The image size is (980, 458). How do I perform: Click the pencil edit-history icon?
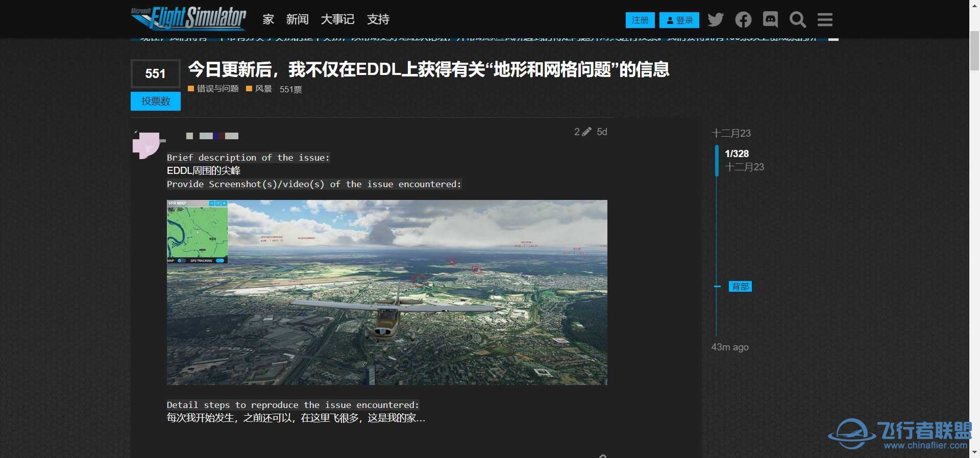pos(586,132)
